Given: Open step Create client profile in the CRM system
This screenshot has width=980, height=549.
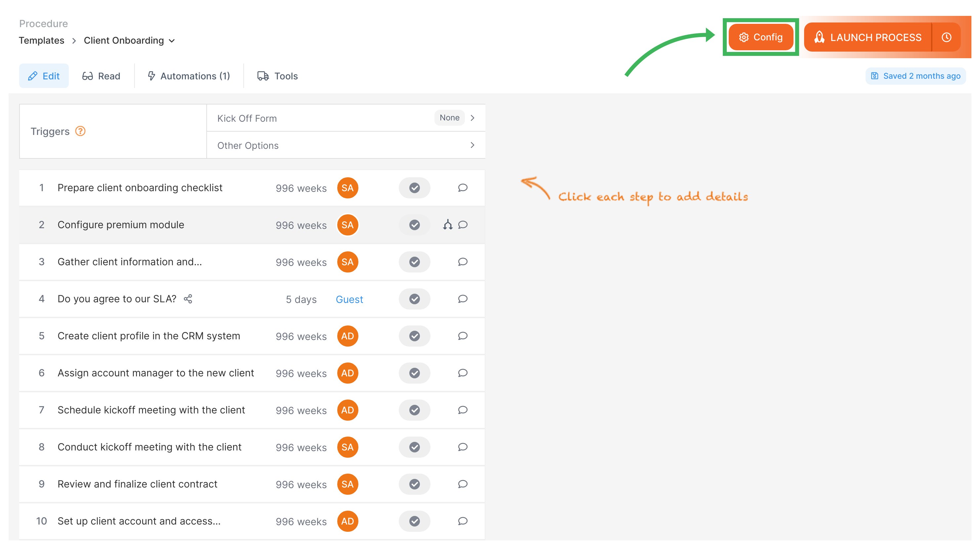Looking at the screenshot, I should [149, 336].
